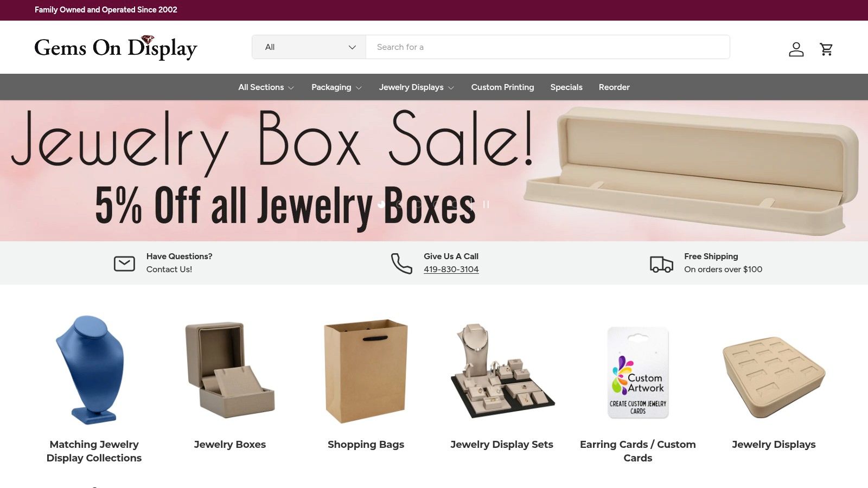Open the account login icon
This screenshot has height=488, width=868.
pyautogui.click(x=796, y=49)
